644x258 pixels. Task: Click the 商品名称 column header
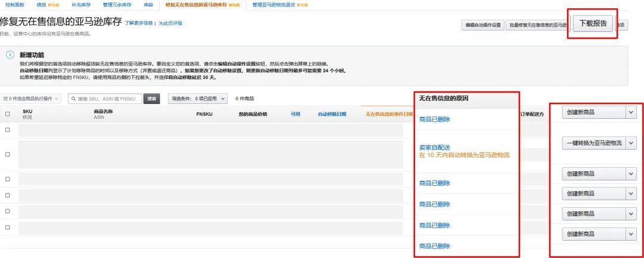(103, 111)
